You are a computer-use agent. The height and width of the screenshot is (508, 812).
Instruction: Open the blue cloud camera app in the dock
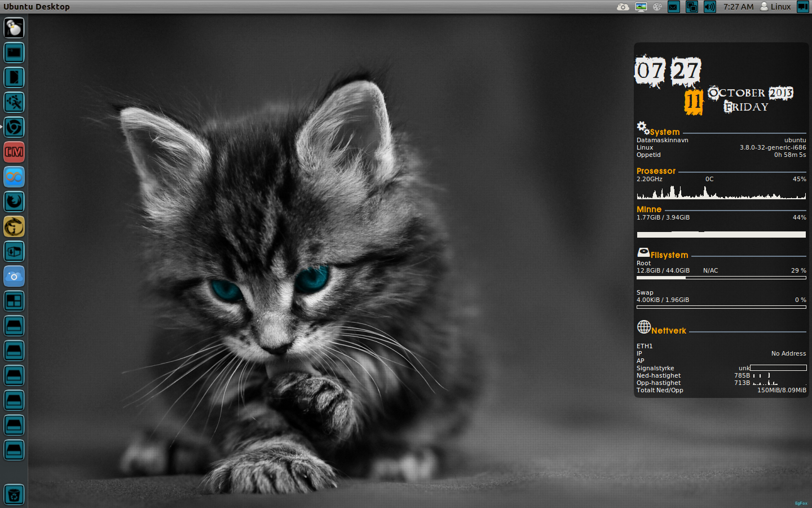click(14, 276)
